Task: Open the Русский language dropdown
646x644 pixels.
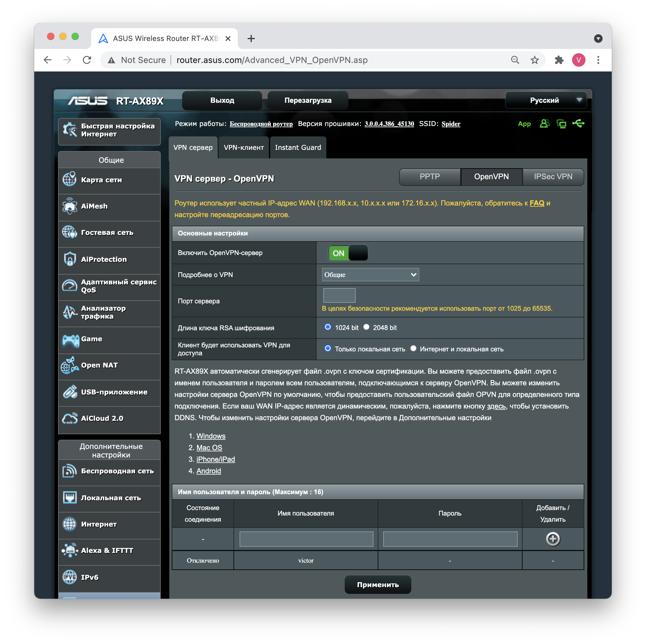Action: (x=546, y=100)
